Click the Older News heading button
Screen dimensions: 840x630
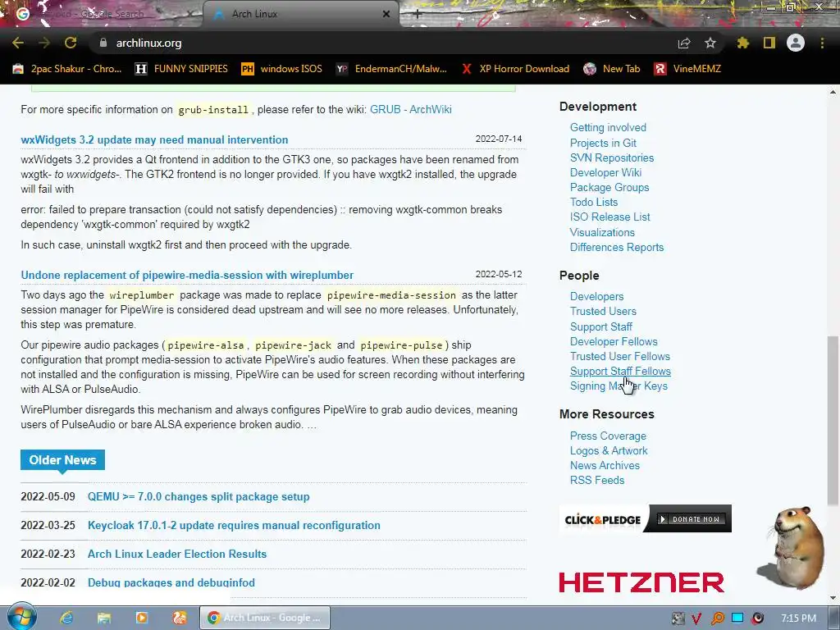pyautogui.click(x=62, y=459)
